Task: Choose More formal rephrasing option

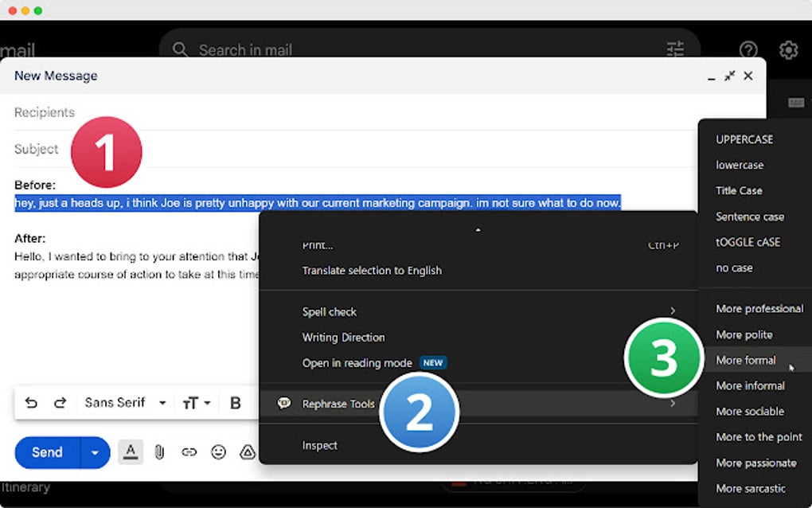Action: click(745, 360)
